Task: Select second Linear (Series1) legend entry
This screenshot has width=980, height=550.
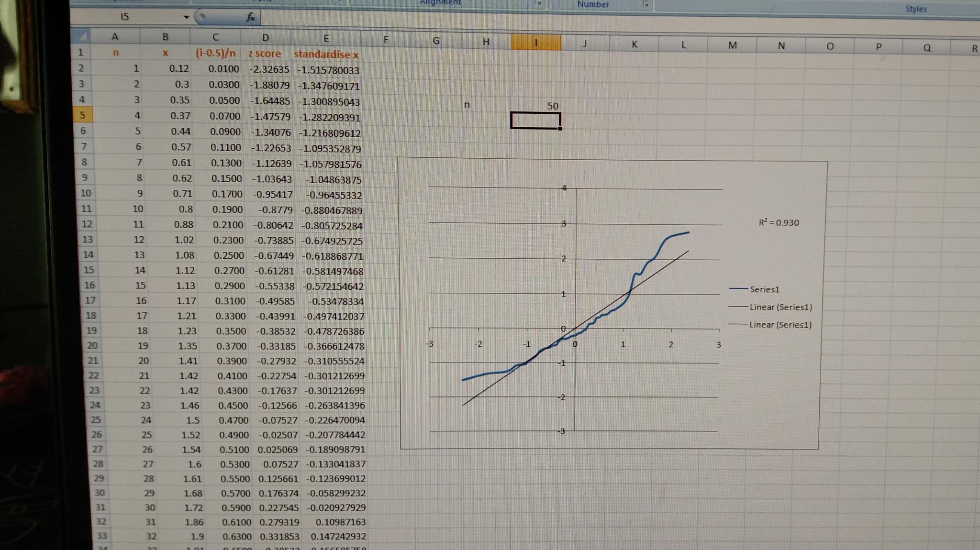Action: [x=780, y=325]
